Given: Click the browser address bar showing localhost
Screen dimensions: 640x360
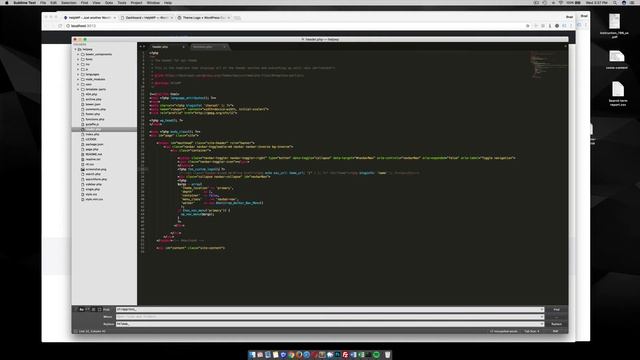Looking at the screenshot, I should tap(294, 26).
